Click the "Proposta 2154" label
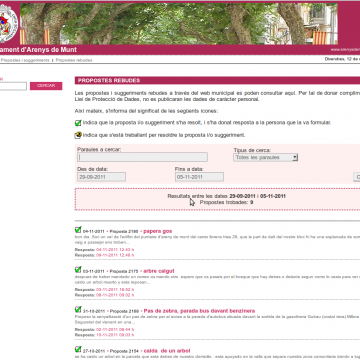360x360 pixels. (x=124, y=351)
